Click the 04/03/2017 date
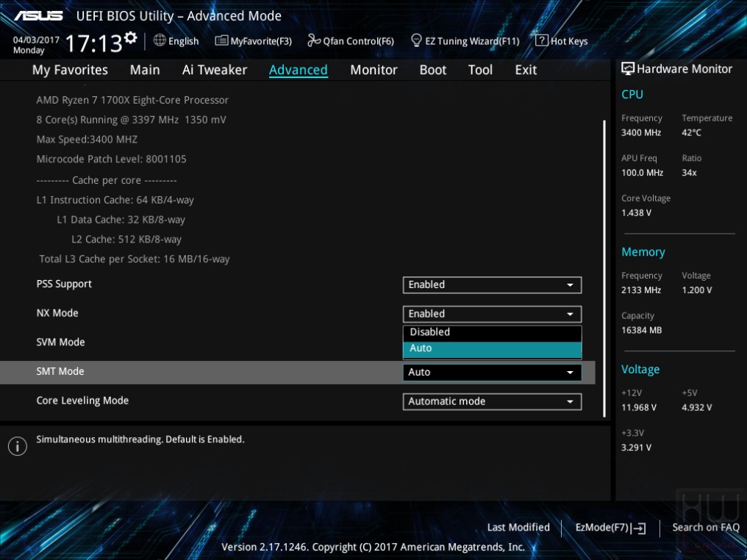 [36, 40]
